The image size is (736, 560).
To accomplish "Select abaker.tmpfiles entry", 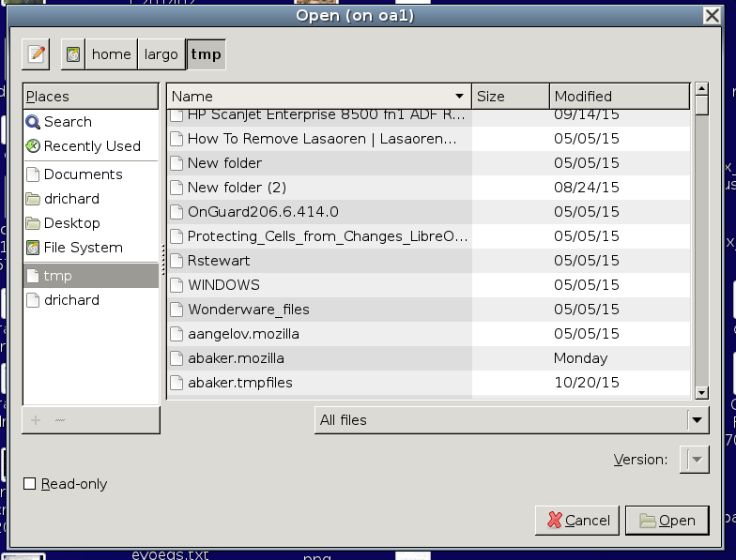I will click(x=429, y=383).
